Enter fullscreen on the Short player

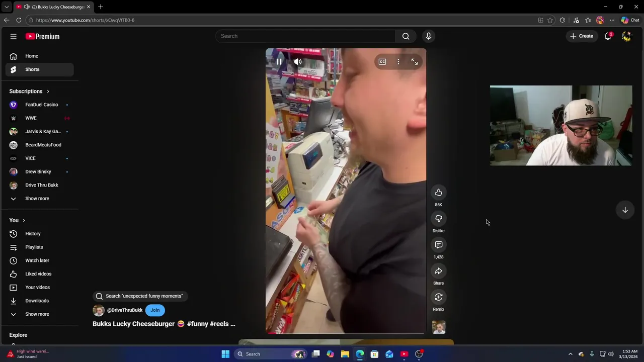[x=415, y=62]
